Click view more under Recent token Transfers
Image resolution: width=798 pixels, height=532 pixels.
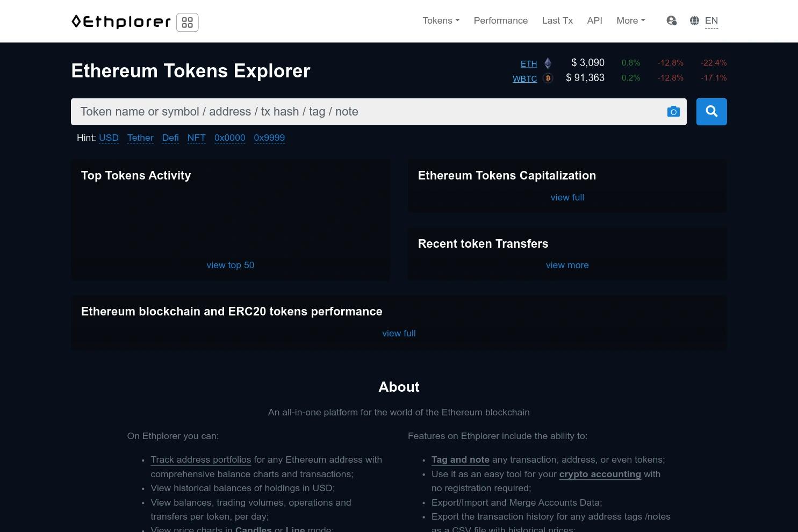tap(567, 265)
